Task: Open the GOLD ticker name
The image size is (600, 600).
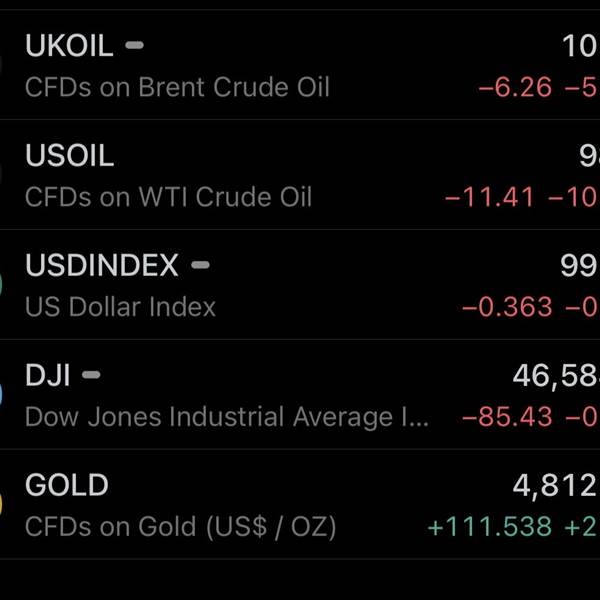Action: coord(66,486)
